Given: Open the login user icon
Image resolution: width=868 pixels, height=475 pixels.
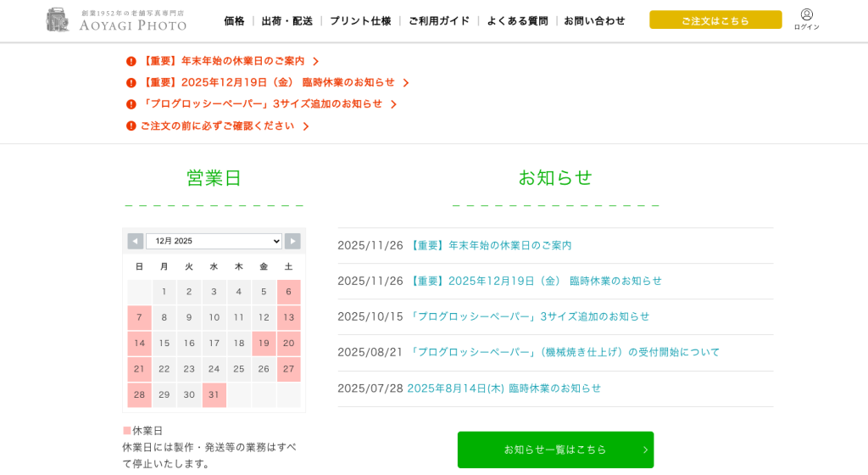Looking at the screenshot, I should (806, 15).
